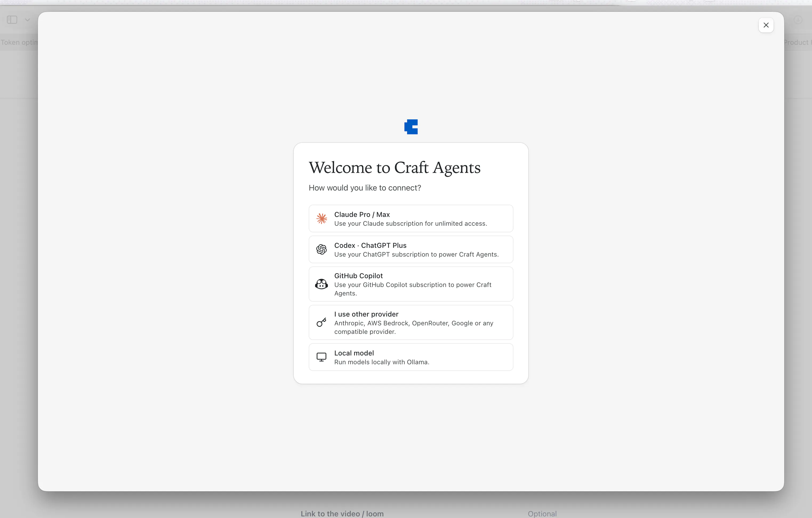
Task: Pick the GitHub Copilot connection option
Action: coord(411,284)
